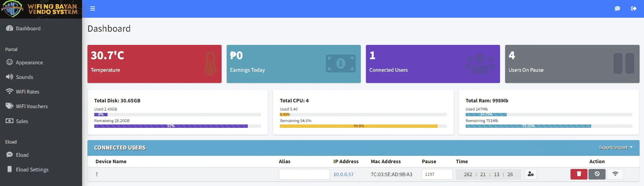Click the Alias input field
Screen dimensions: 644x186
(x=304, y=174)
